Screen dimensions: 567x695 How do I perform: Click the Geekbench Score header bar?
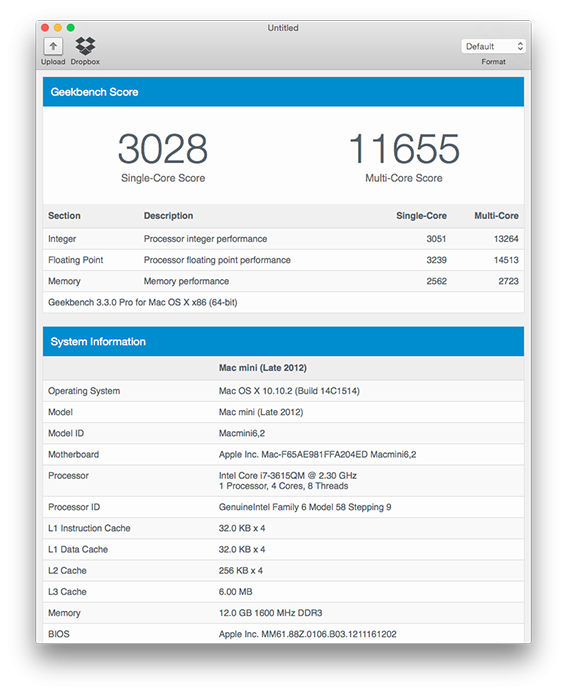283,92
